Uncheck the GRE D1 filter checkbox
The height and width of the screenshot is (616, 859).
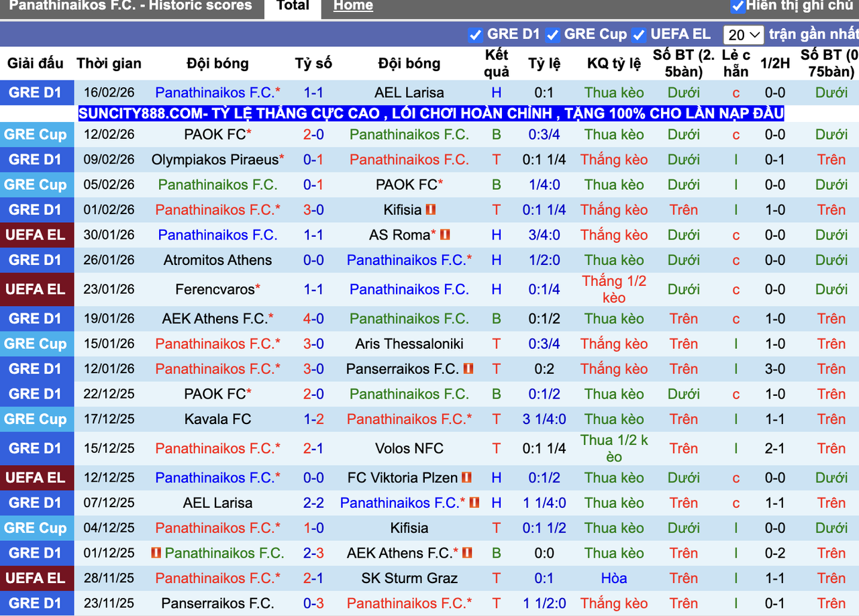click(476, 34)
